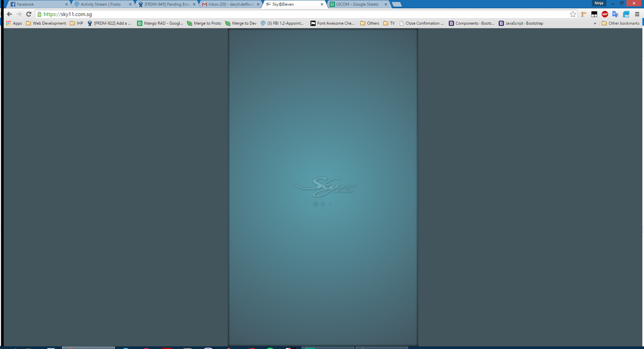
Task: Open the FRDM-922 Add a bookmark
Action: click(x=109, y=23)
